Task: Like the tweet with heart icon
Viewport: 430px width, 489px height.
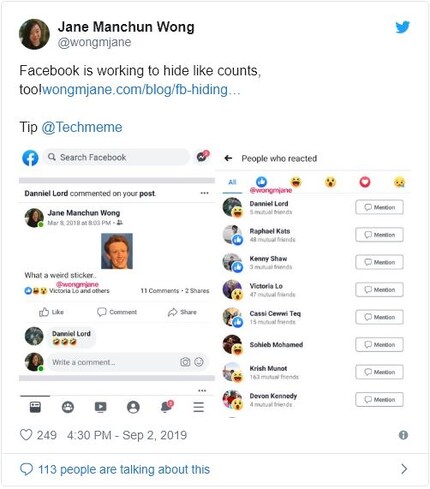Action: pyautogui.click(x=26, y=435)
